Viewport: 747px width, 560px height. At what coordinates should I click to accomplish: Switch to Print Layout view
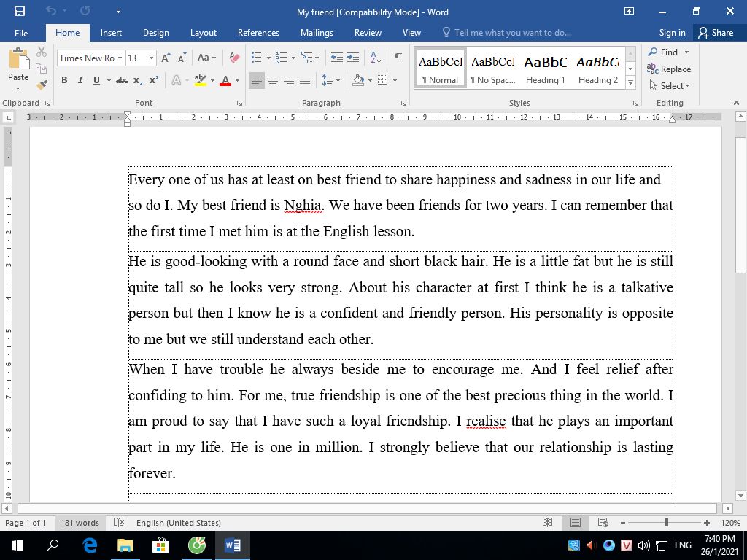576,522
